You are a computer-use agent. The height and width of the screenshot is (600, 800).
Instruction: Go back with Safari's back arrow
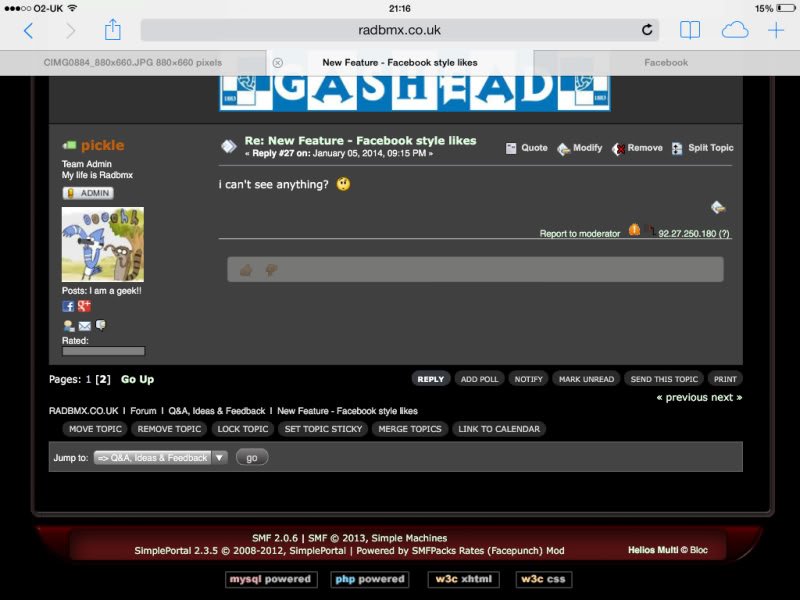(29, 31)
